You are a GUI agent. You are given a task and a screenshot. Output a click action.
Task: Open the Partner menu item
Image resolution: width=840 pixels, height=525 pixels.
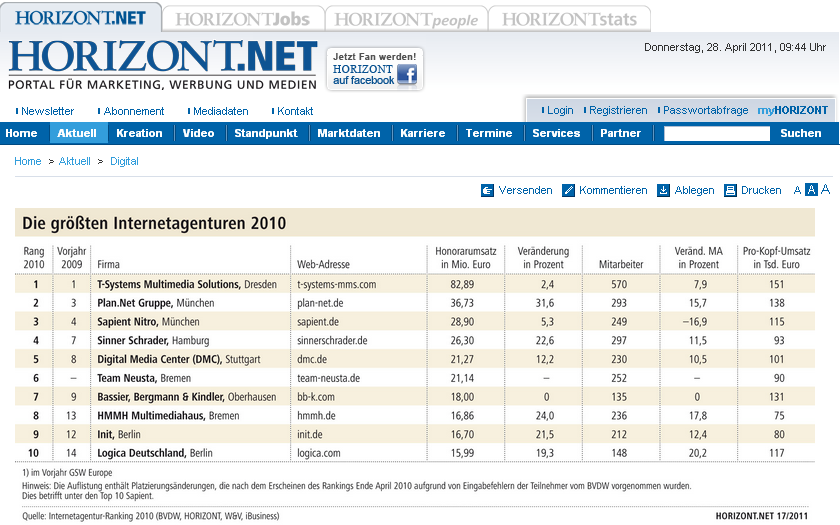point(620,133)
